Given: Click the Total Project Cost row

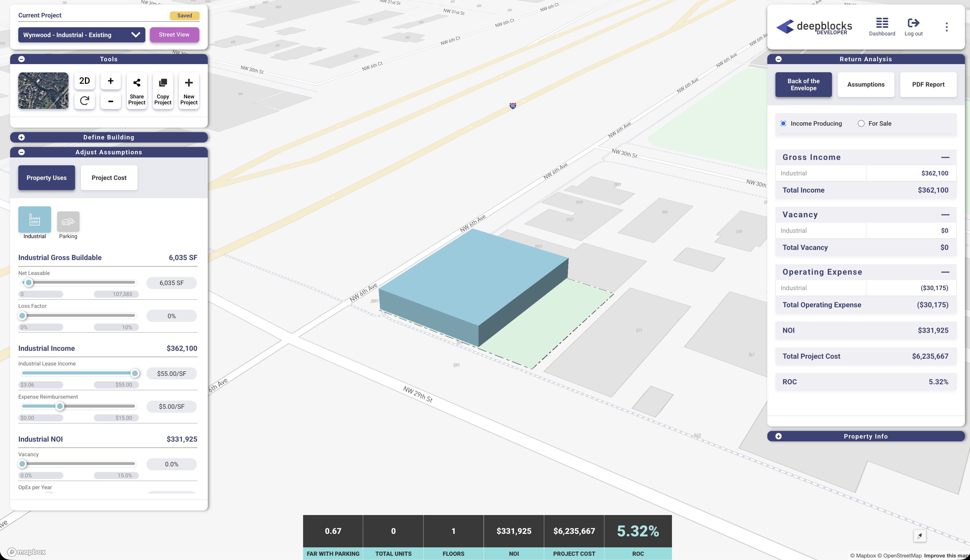Looking at the screenshot, I should 865,356.
